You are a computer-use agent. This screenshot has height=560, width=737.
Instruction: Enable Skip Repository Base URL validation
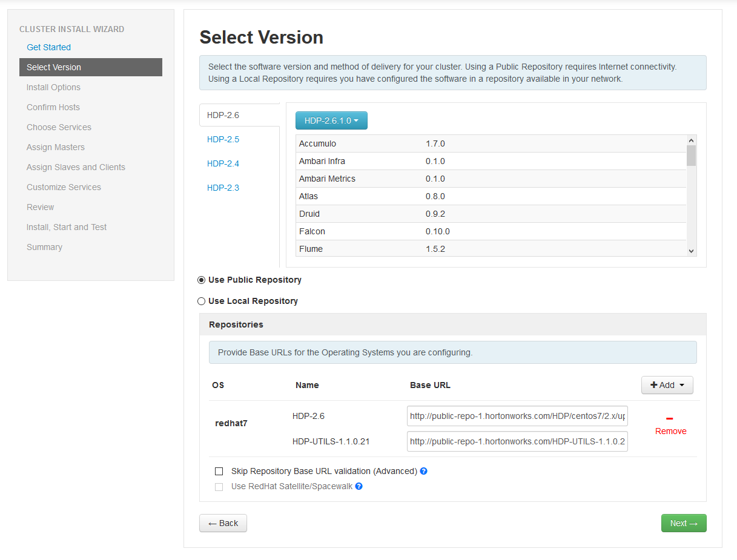(219, 472)
